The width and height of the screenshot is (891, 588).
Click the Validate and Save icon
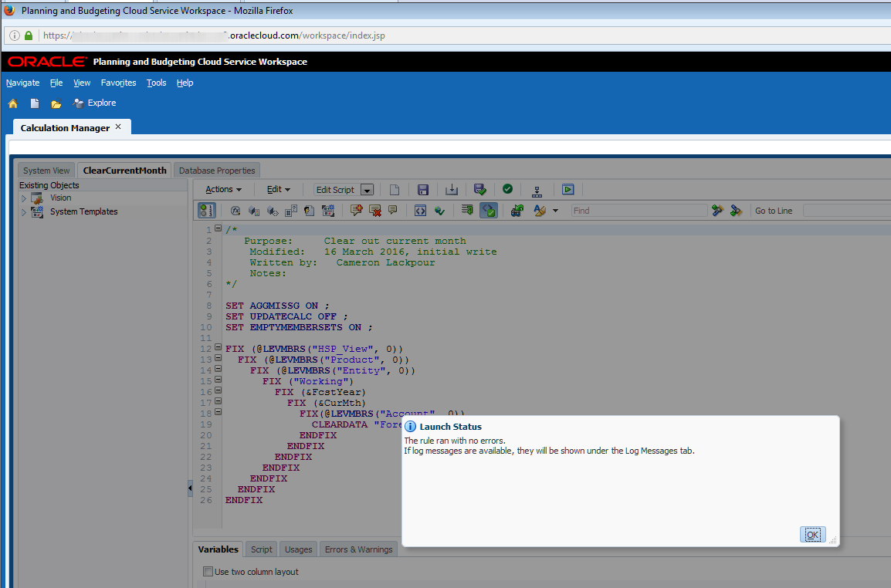tap(479, 190)
